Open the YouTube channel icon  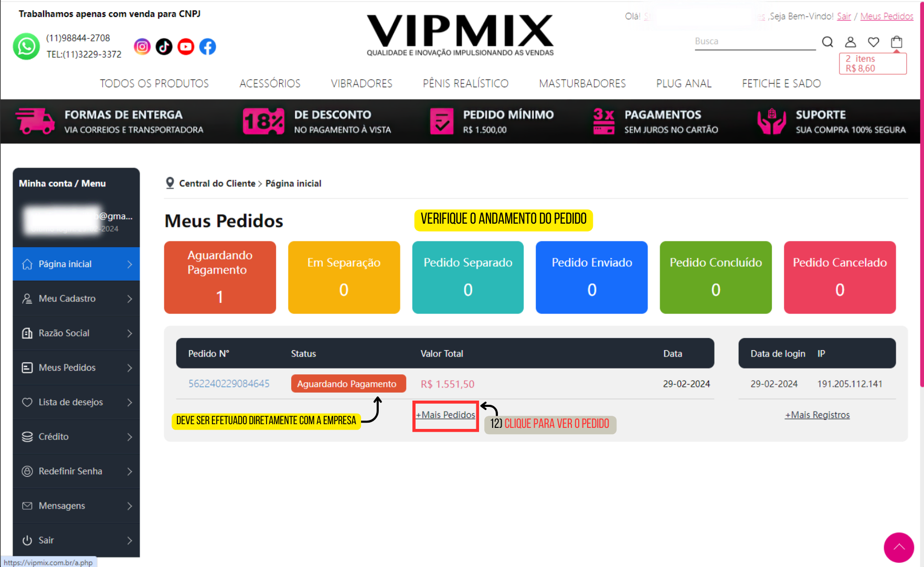186,47
